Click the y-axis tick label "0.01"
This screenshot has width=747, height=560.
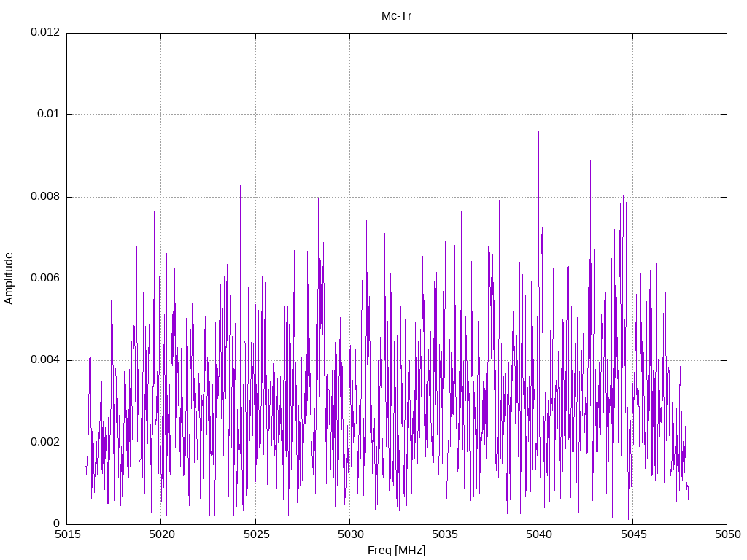[49, 114]
